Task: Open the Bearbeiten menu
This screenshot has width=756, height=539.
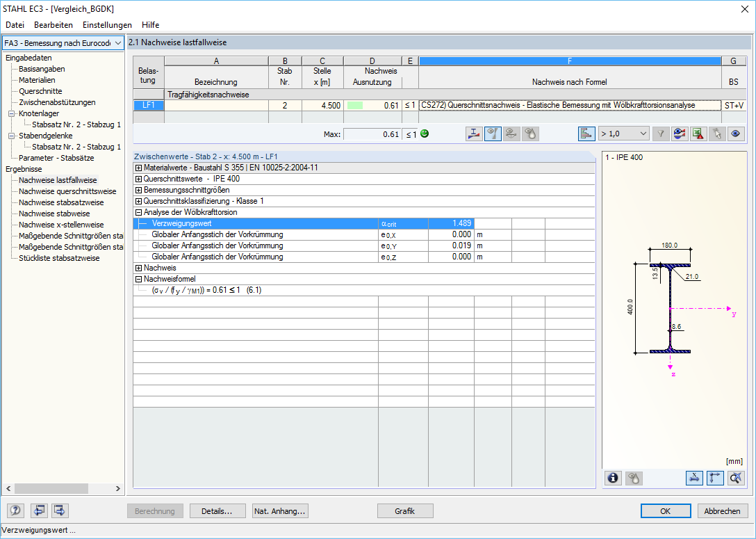Action: click(54, 24)
